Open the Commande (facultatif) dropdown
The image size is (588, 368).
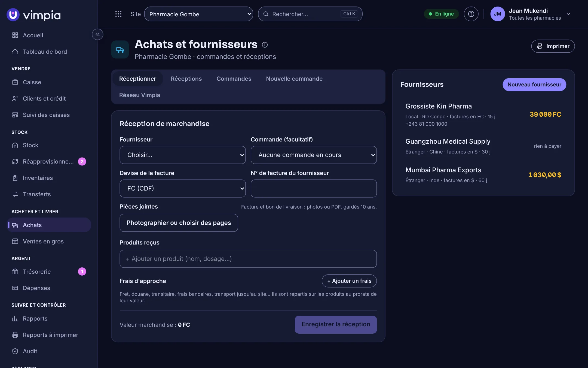click(314, 155)
